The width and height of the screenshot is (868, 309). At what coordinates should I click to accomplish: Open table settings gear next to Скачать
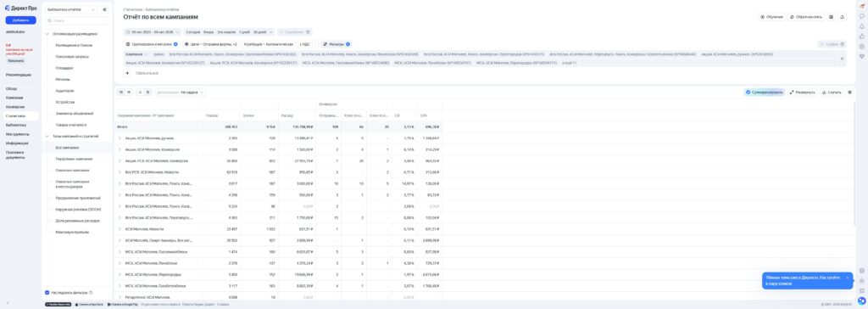pos(849,92)
